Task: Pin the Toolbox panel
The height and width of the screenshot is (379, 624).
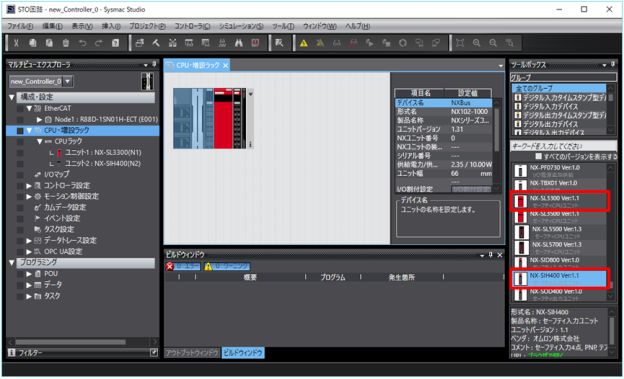Action: pyautogui.click(x=612, y=64)
